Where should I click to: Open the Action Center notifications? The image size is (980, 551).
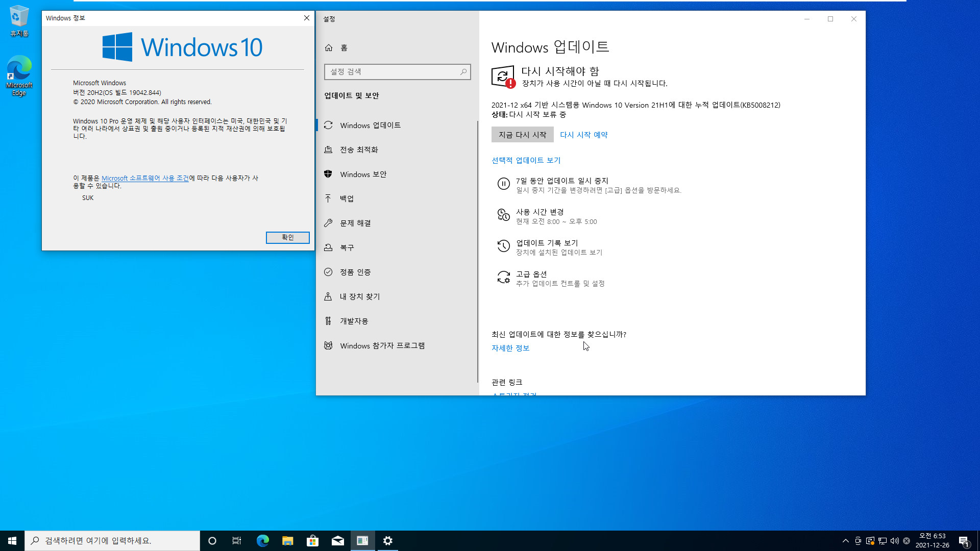[x=964, y=541]
